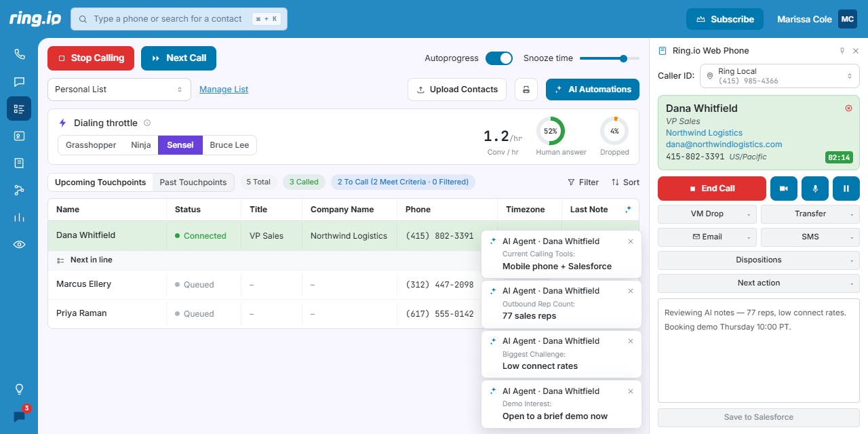Click the 3 Called filter chip
The width and height of the screenshot is (868, 434).
(x=304, y=182)
